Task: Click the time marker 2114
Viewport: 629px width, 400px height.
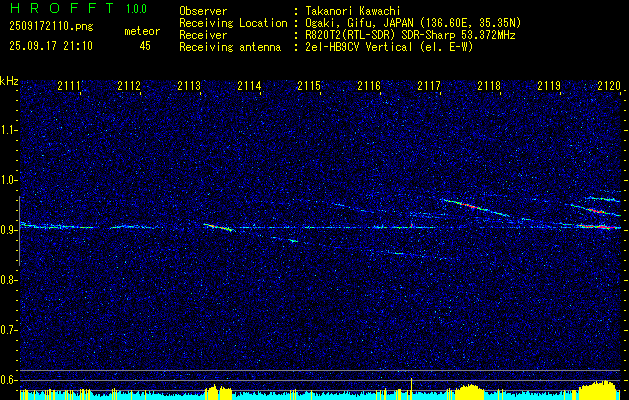Action: click(x=249, y=85)
